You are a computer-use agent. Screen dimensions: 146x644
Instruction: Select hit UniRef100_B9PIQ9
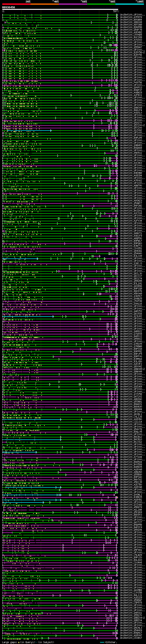click(x=131, y=289)
